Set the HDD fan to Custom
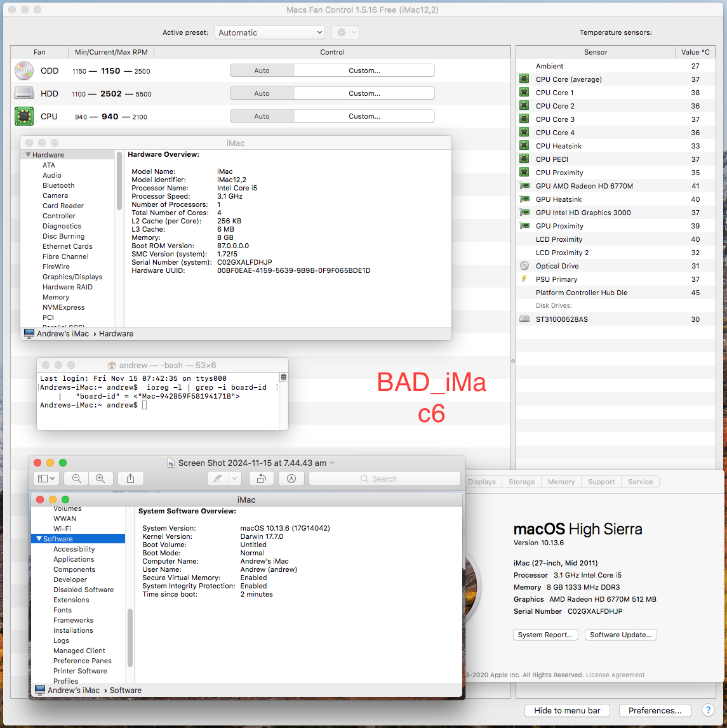The height and width of the screenshot is (728, 727). point(364,93)
